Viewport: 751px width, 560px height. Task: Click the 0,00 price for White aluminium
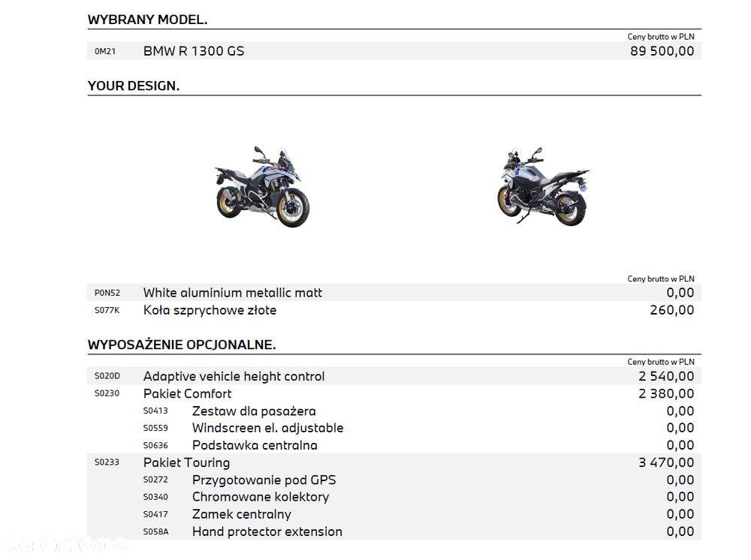click(680, 293)
